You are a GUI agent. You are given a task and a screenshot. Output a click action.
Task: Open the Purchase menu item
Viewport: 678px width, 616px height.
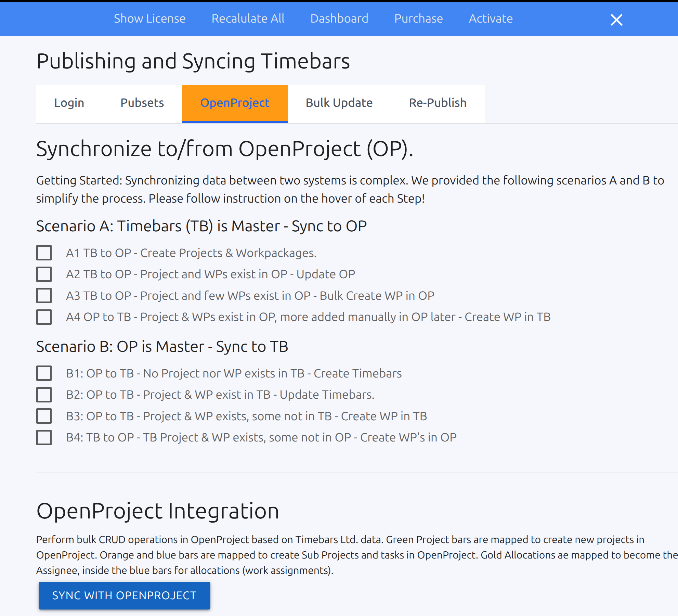(418, 18)
